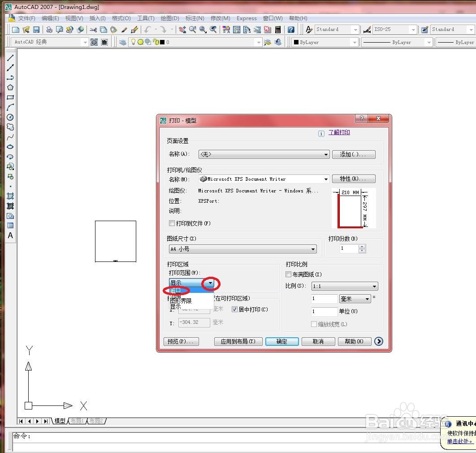Click the Cut scissors icon

pos(94,30)
